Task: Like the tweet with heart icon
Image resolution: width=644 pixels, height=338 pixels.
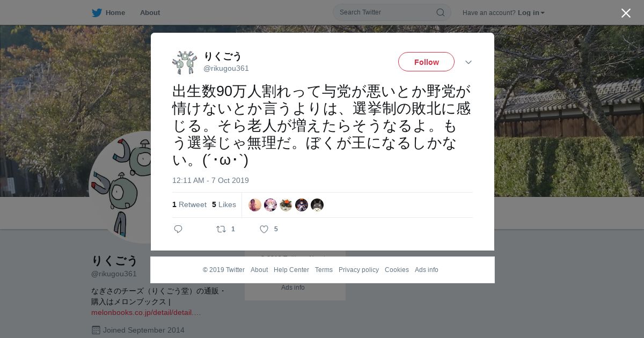Action: [264, 229]
